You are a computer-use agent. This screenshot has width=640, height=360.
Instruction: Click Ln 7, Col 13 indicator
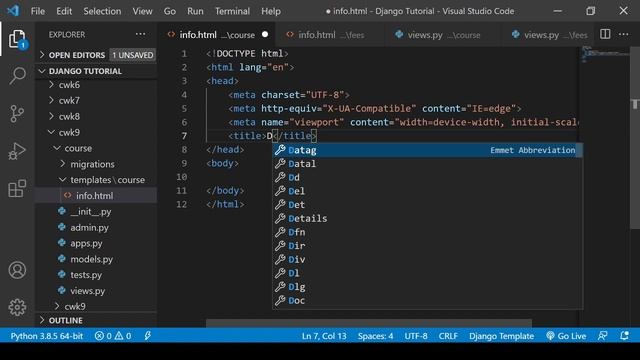pos(324,336)
